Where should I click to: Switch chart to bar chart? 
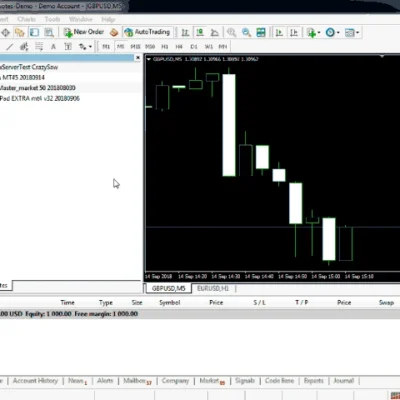point(185,32)
